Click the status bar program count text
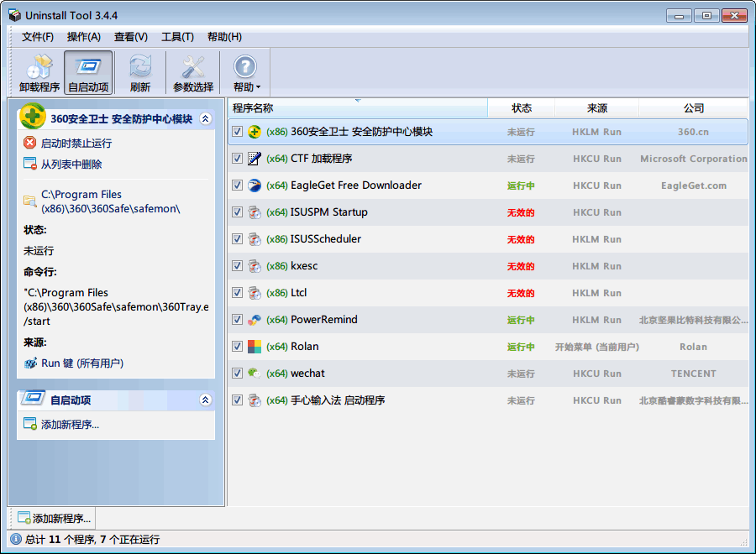This screenshot has width=756, height=554. [92, 539]
